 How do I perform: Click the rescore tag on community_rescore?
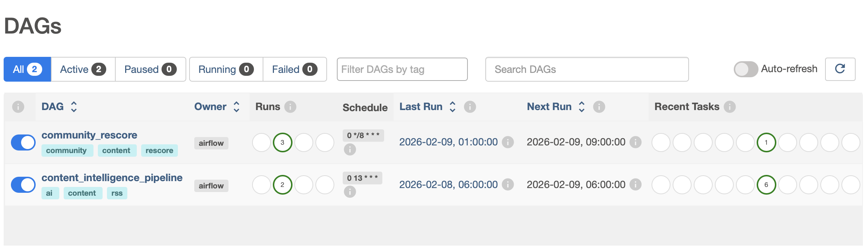(159, 151)
